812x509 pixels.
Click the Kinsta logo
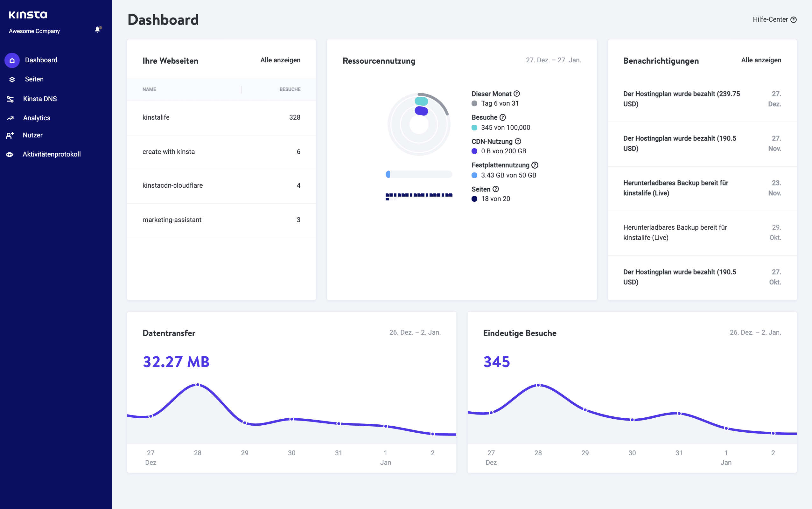[x=28, y=15]
